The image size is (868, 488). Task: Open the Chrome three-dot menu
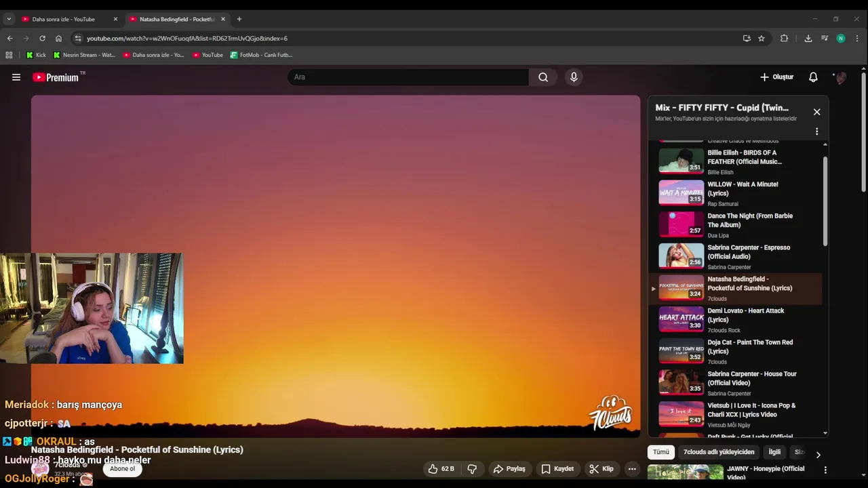pyautogui.click(x=857, y=39)
